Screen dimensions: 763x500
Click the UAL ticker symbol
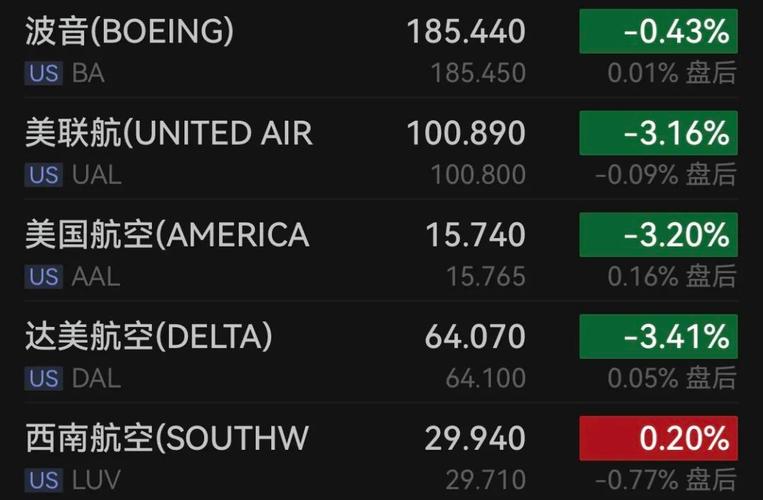coord(97,175)
